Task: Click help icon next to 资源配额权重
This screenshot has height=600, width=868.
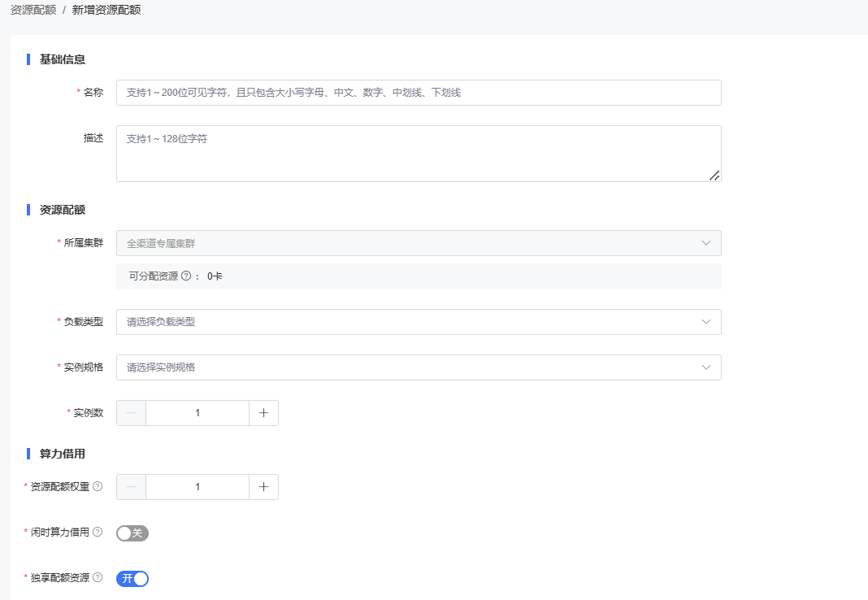Action: pos(98,486)
